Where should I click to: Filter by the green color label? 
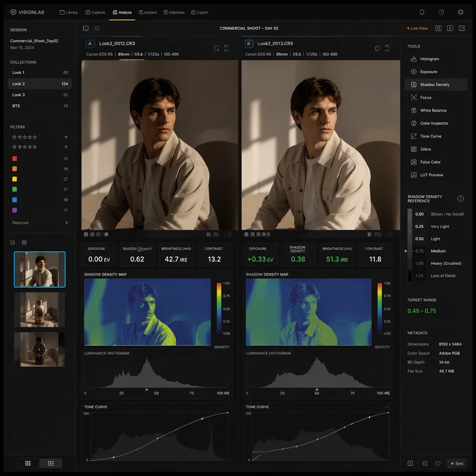click(14, 189)
